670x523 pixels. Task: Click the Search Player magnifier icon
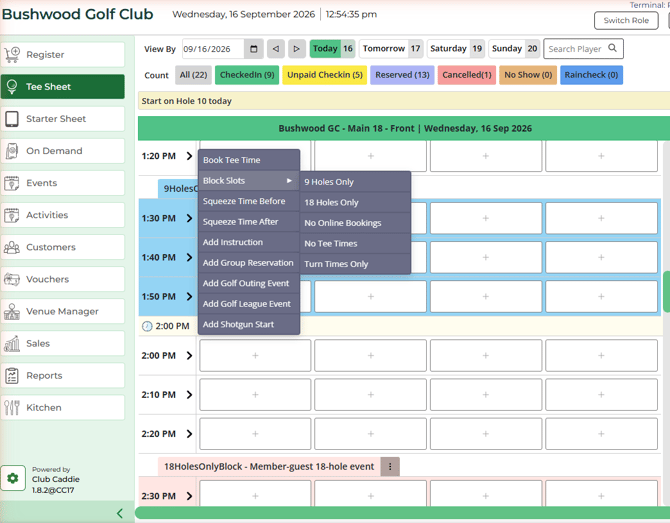point(612,48)
